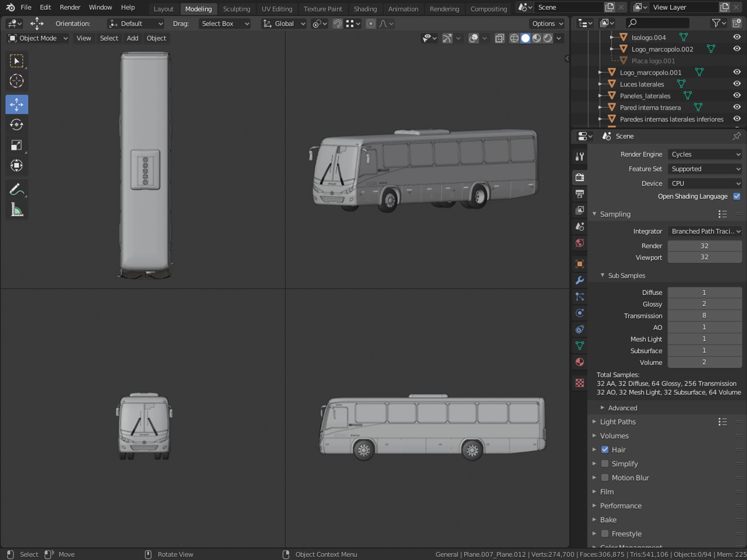Switch to the Sculpting workspace tab
Screen dimensions: 747x560
(237, 9)
